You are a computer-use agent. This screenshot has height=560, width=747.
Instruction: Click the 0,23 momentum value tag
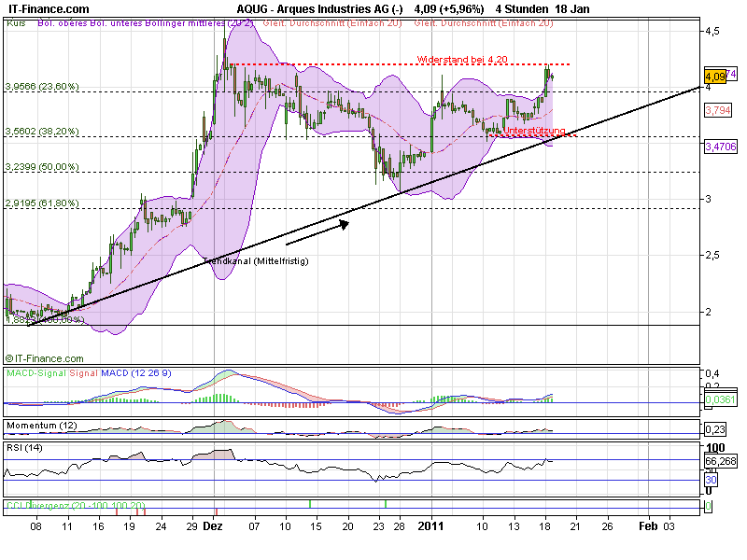tap(714, 429)
